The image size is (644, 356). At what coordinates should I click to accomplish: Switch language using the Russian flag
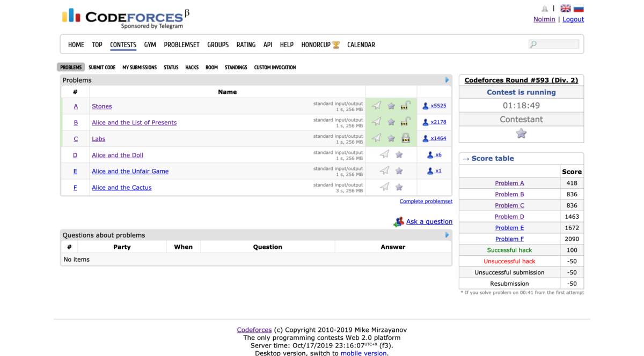pyautogui.click(x=579, y=9)
